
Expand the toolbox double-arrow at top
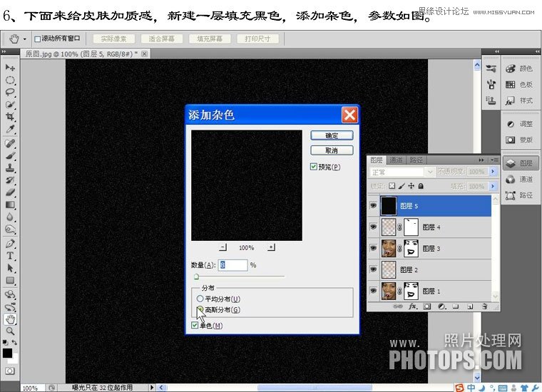(x=4, y=51)
